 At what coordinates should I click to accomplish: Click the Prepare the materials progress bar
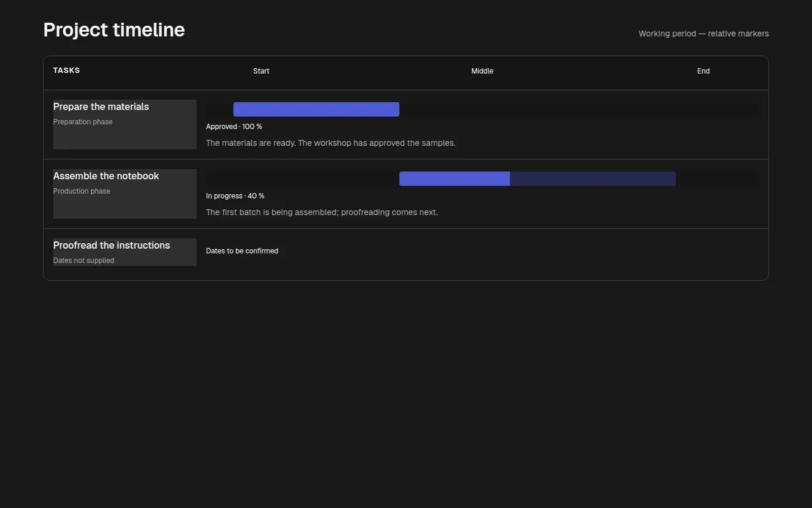point(316,109)
